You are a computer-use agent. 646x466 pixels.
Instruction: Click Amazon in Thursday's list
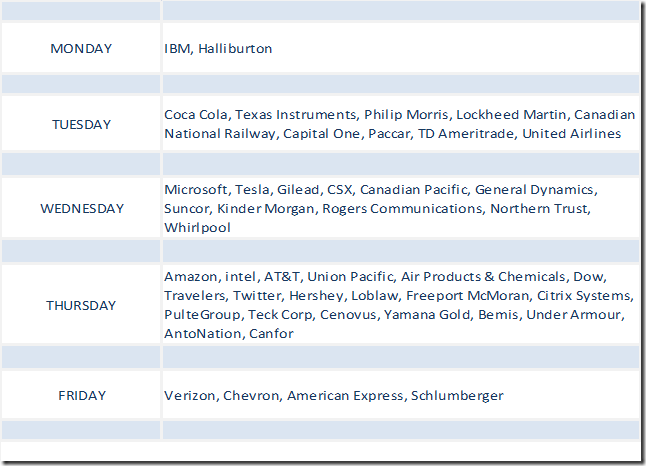click(192, 277)
